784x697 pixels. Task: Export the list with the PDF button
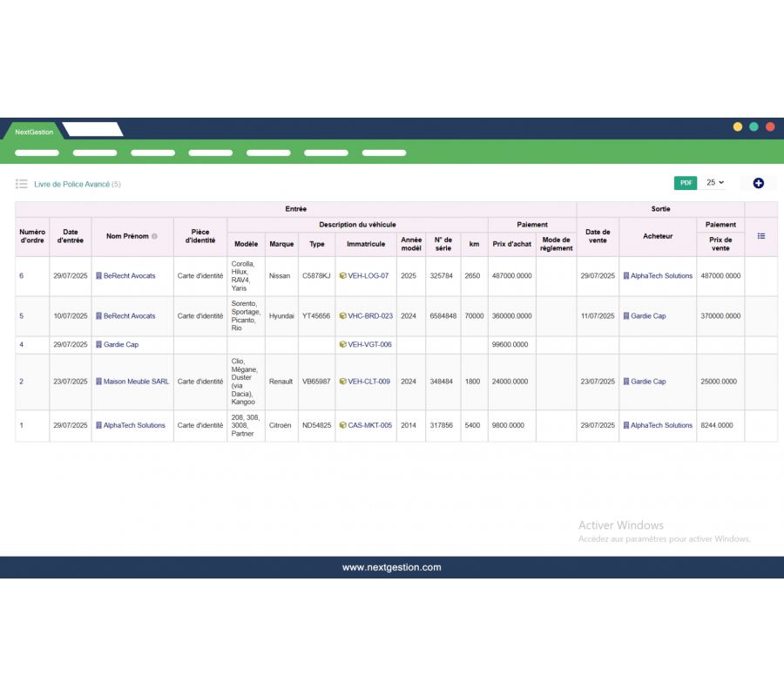[x=686, y=183]
